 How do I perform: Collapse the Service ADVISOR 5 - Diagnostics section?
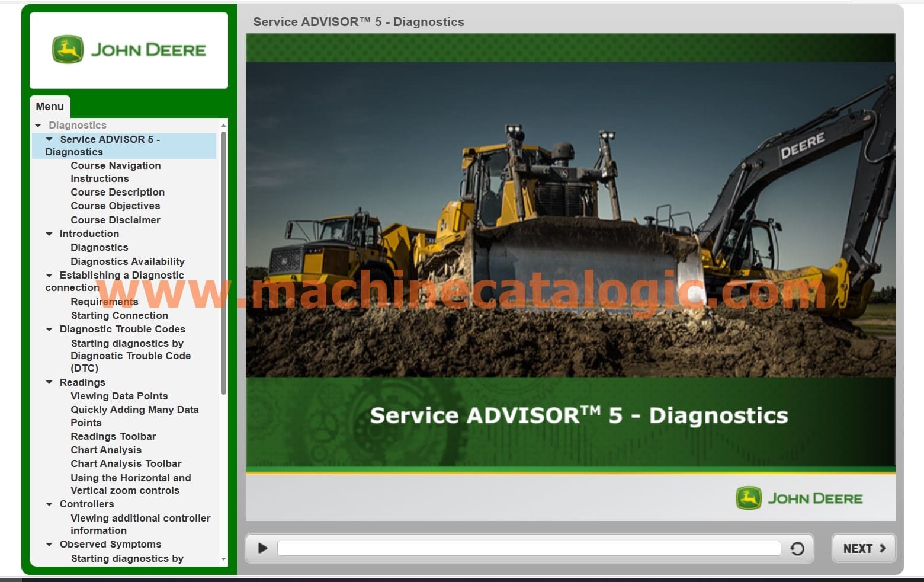pyautogui.click(x=49, y=139)
